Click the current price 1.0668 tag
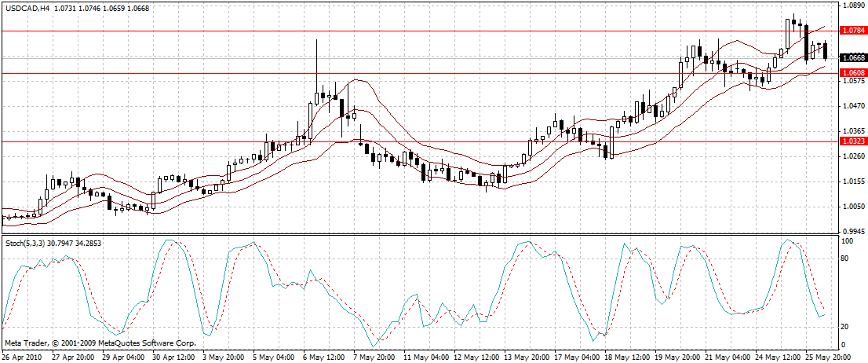The height and width of the screenshot is (363, 868). click(x=852, y=57)
